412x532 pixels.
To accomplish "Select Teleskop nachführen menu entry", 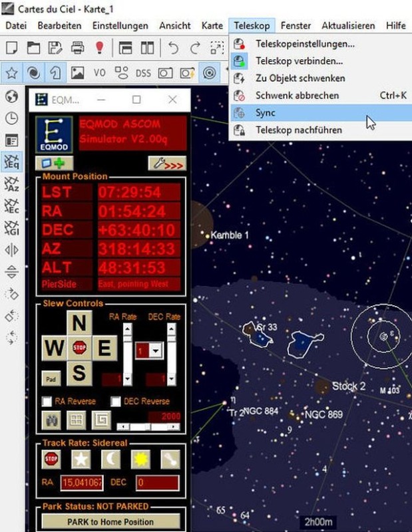I will [321, 130].
